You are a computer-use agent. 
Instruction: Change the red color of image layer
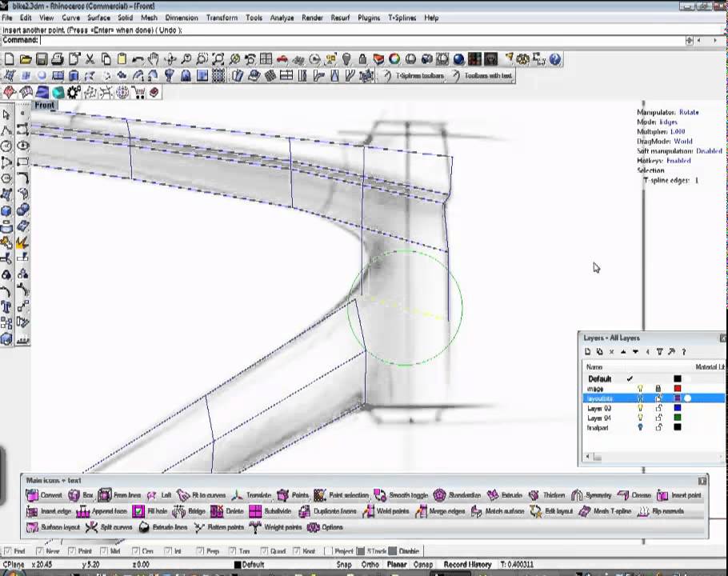[678, 389]
